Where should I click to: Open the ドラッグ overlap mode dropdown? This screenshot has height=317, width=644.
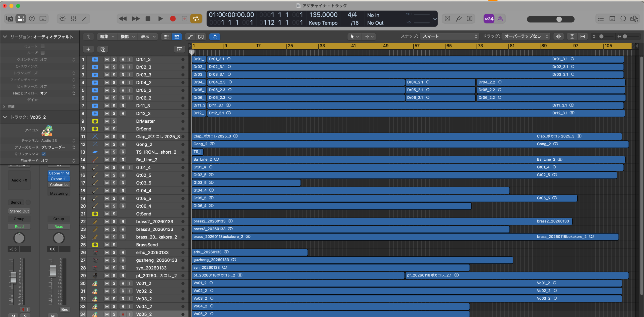[526, 36]
